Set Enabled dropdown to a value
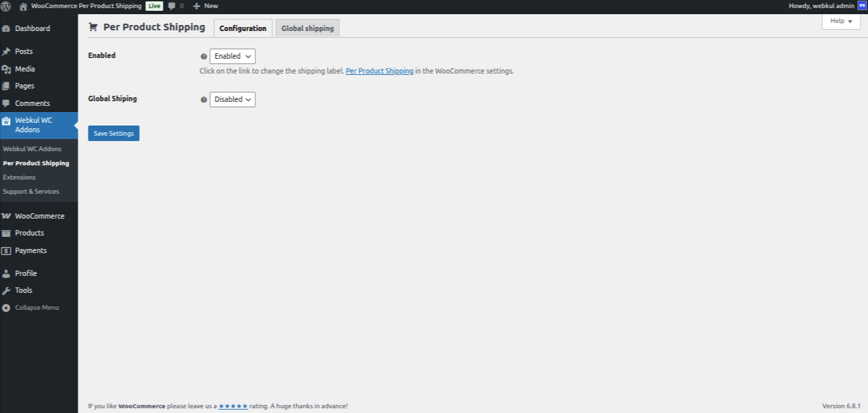The width and height of the screenshot is (868, 413). [x=232, y=56]
